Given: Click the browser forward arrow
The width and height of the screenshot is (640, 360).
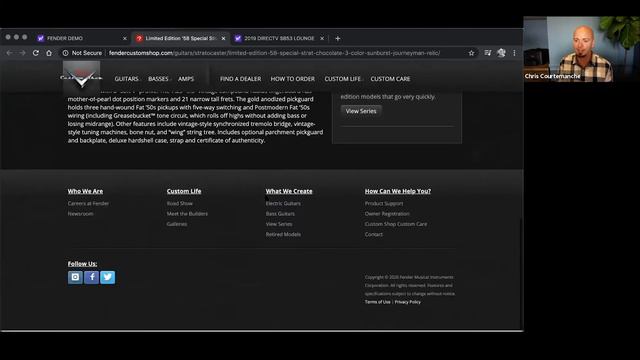Looking at the screenshot, I should coord(22,53).
